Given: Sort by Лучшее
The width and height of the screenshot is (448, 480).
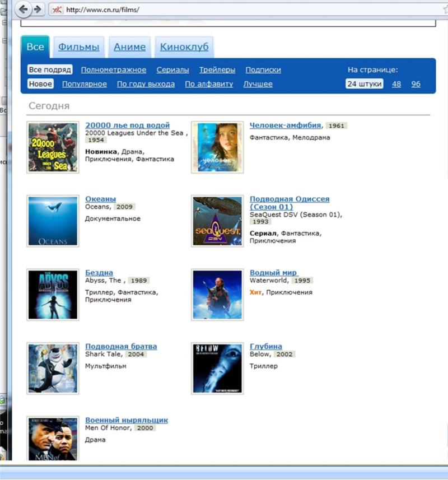Looking at the screenshot, I should click(258, 84).
